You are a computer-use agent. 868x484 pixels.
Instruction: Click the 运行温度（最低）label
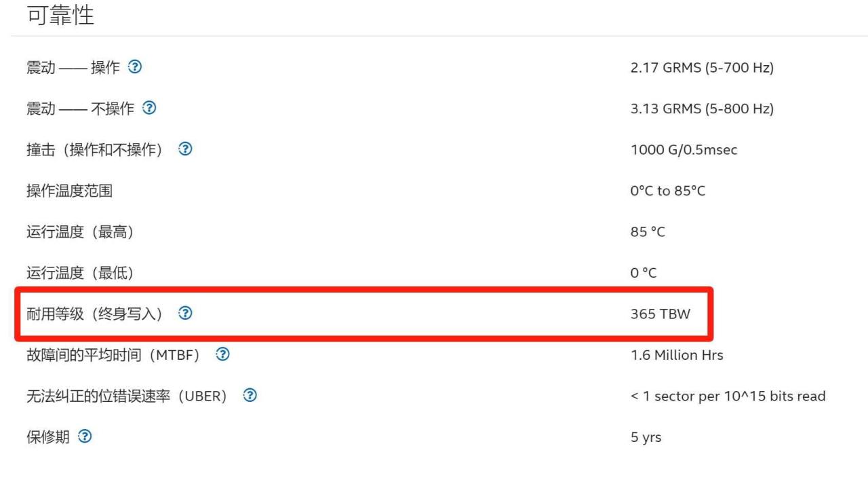80,273
